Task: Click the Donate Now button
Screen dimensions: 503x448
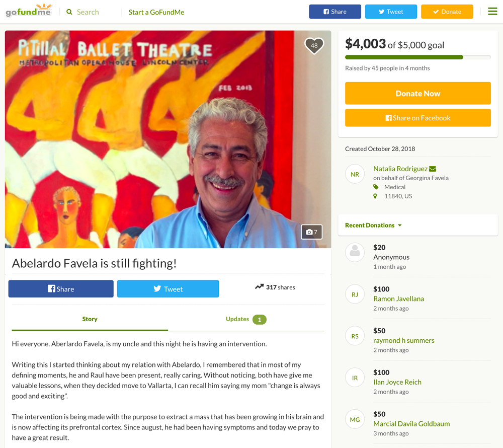Action: coord(417,94)
